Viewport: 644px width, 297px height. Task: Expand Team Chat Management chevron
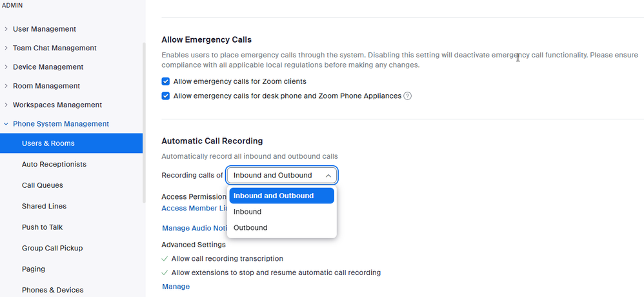pos(6,48)
